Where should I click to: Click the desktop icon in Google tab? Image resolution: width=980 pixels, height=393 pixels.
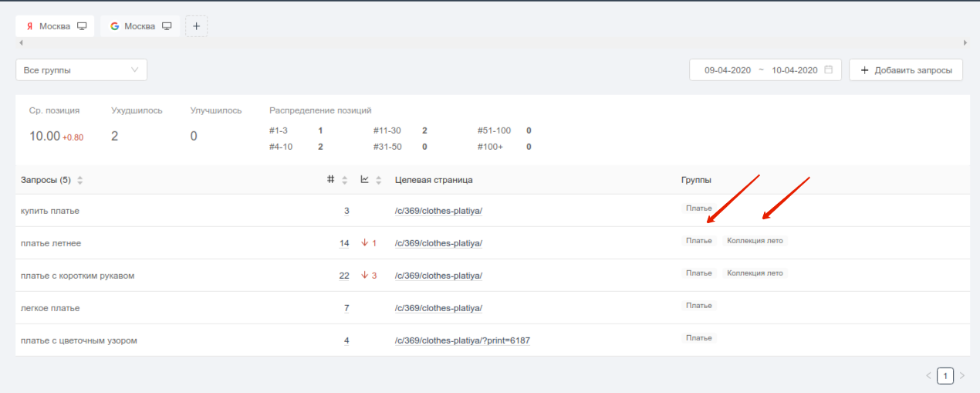pyautogui.click(x=166, y=26)
